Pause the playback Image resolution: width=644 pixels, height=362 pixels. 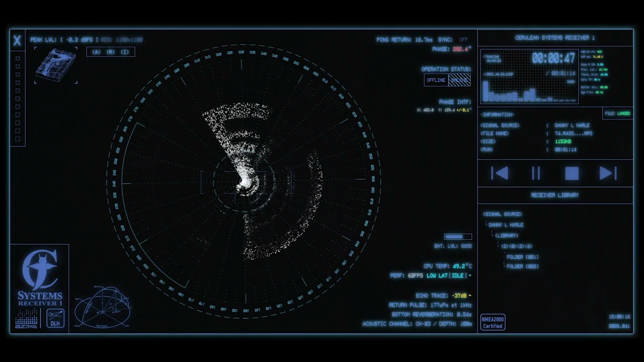click(536, 173)
